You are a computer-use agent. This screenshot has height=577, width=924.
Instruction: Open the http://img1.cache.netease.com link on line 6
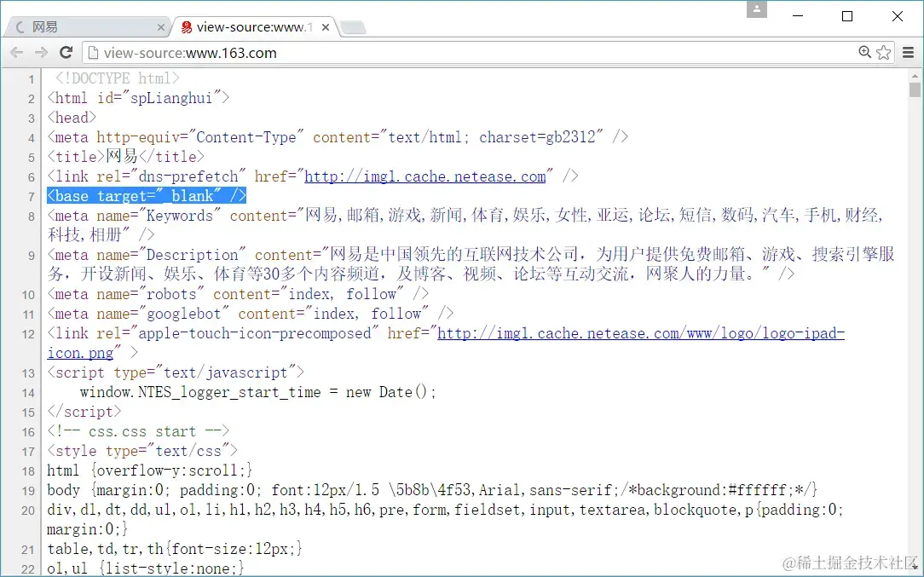pos(424,176)
